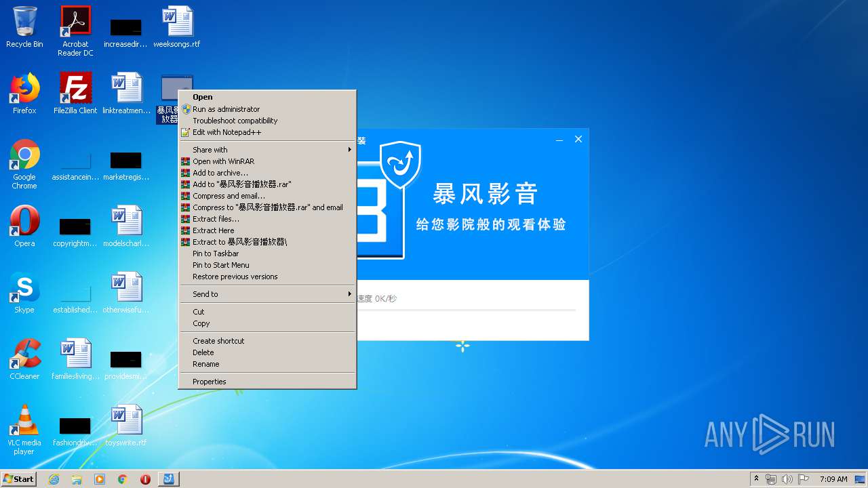Viewport: 868px width, 488px height.
Task: Choose Open in context menu
Action: pyautogui.click(x=267, y=97)
